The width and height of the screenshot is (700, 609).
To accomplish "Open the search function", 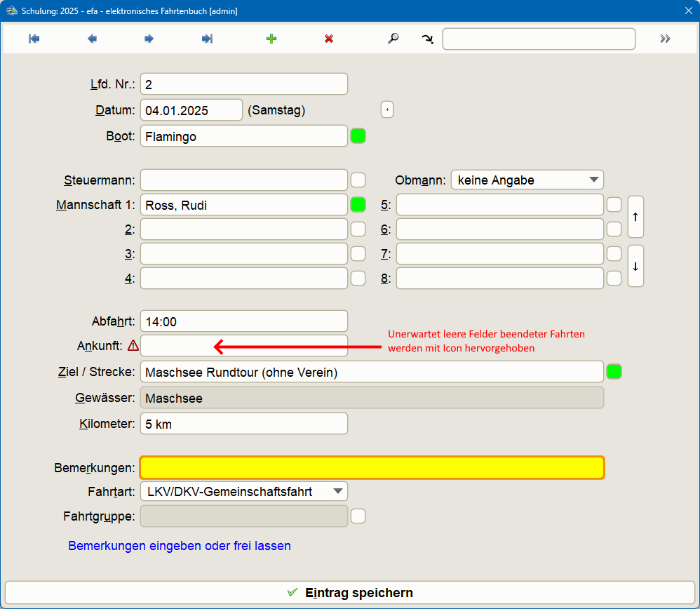I will 393,39.
